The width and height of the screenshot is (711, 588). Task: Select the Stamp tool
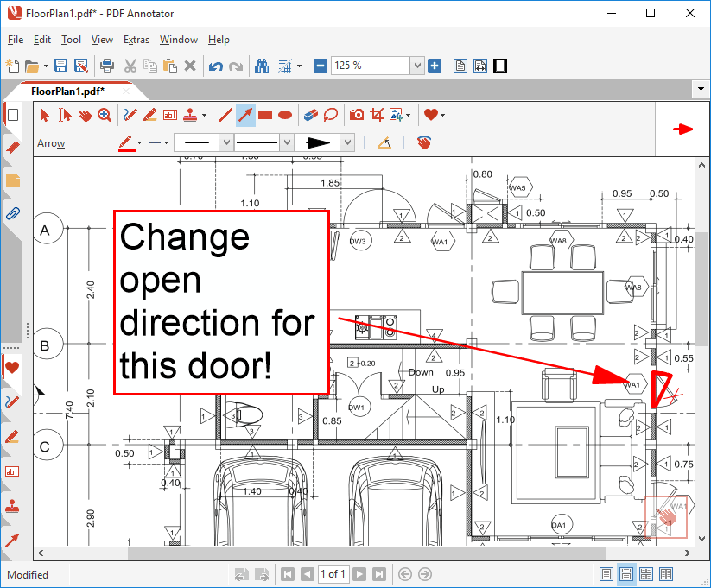click(190, 115)
